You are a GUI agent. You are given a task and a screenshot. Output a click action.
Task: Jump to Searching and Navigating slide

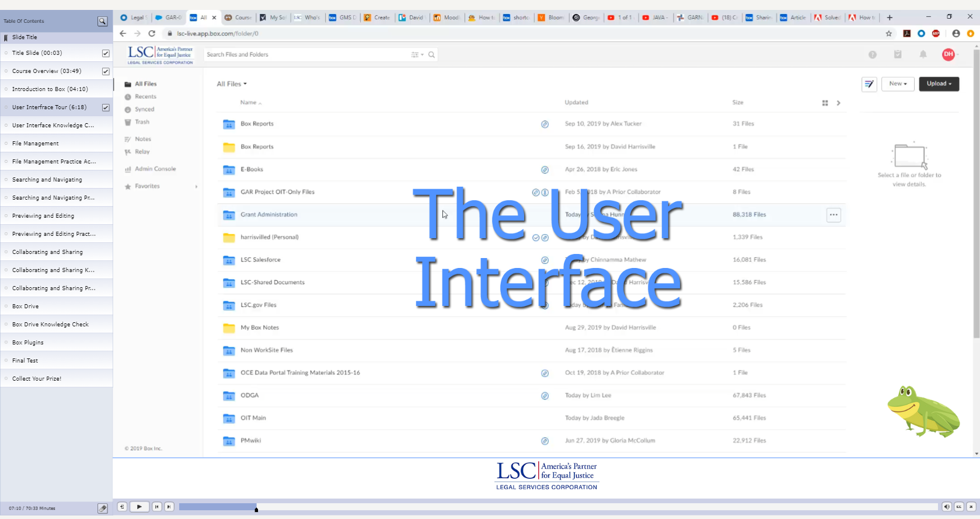[x=56, y=180]
